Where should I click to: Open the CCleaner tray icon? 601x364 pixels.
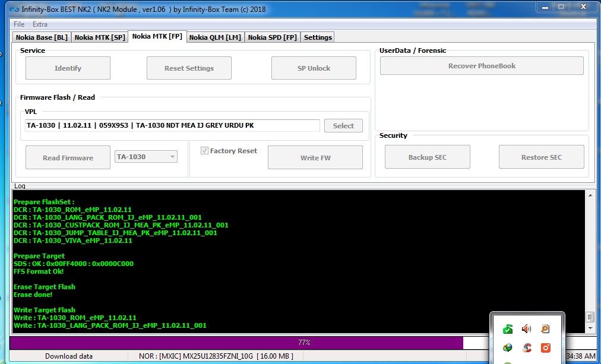[527, 347]
